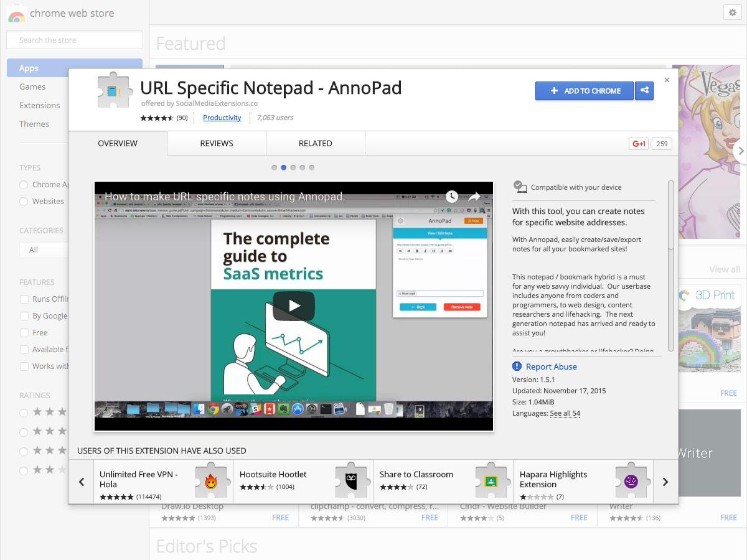The image size is (747, 560).
Task: Select the first screenshot carousel dot
Action: pos(275,167)
